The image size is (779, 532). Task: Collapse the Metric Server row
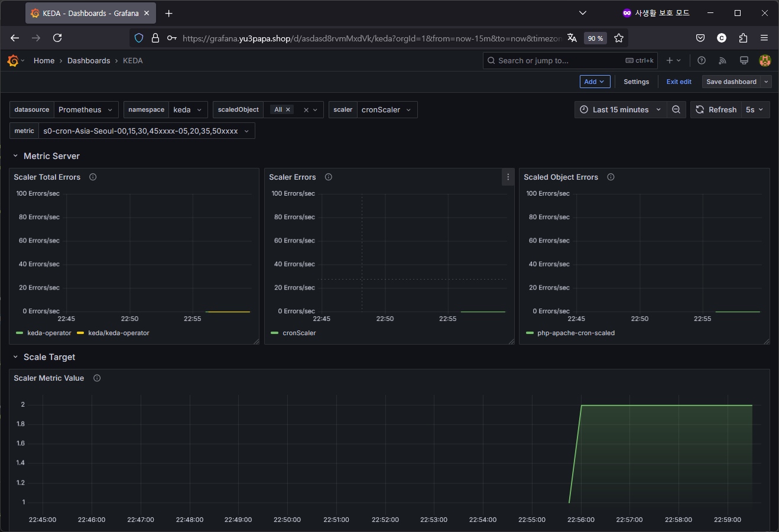15,156
